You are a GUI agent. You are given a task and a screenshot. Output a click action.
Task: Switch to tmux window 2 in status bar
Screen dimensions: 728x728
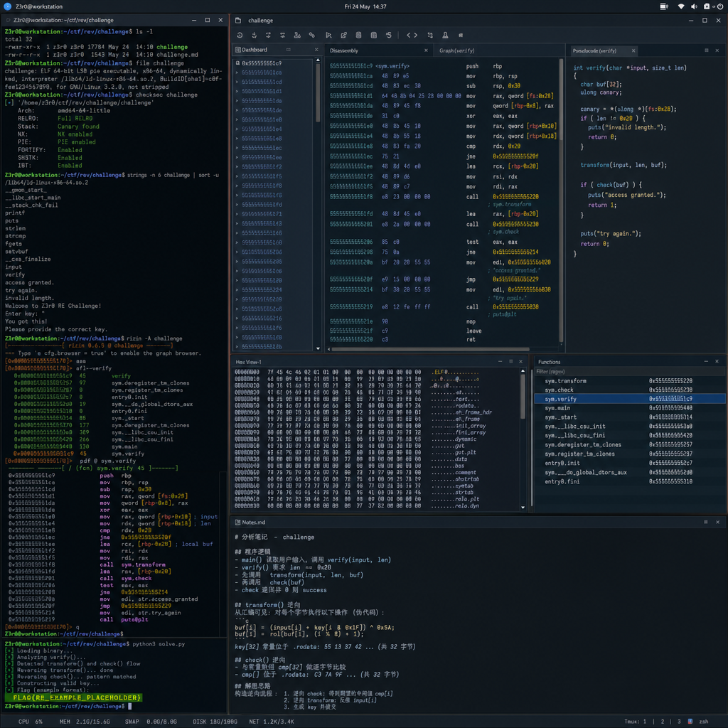tap(663, 722)
